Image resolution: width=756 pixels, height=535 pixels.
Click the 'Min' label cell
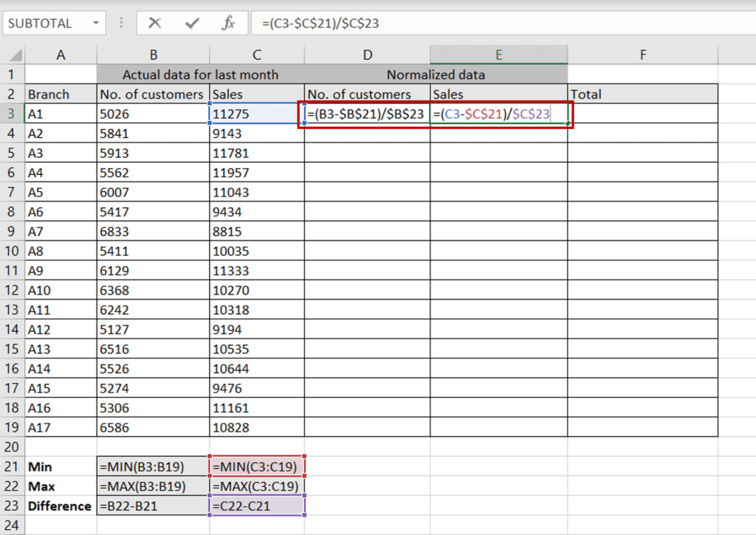pos(61,466)
